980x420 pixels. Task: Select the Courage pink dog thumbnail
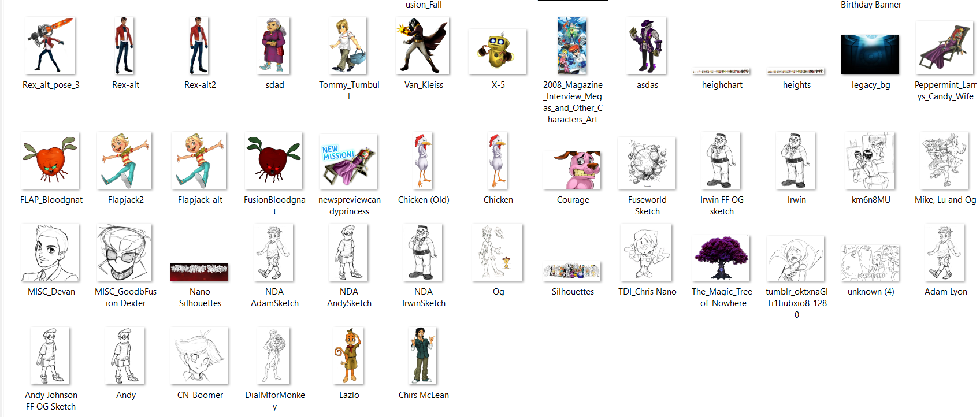click(572, 170)
